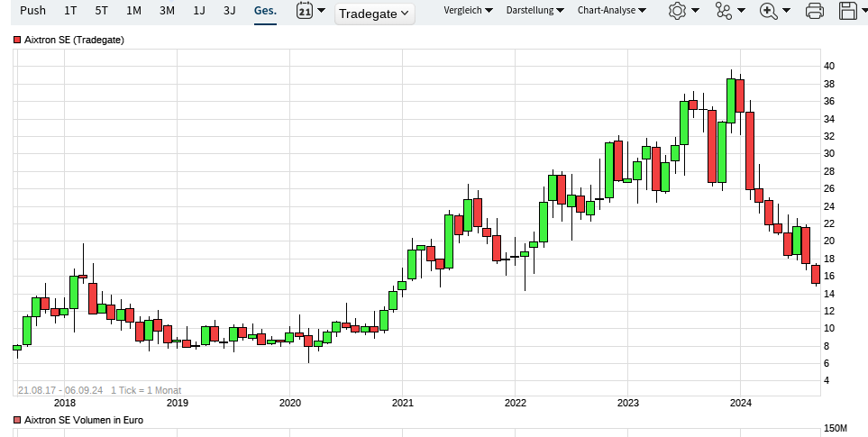This screenshot has height=437, width=868.
Task: Select the 3M time range
Action: (x=167, y=11)
